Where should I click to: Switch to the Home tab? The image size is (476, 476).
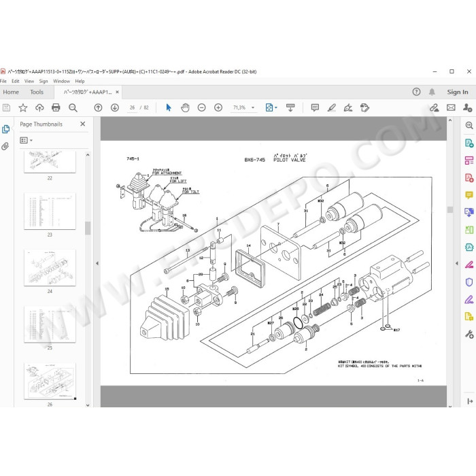pos(11,92)
